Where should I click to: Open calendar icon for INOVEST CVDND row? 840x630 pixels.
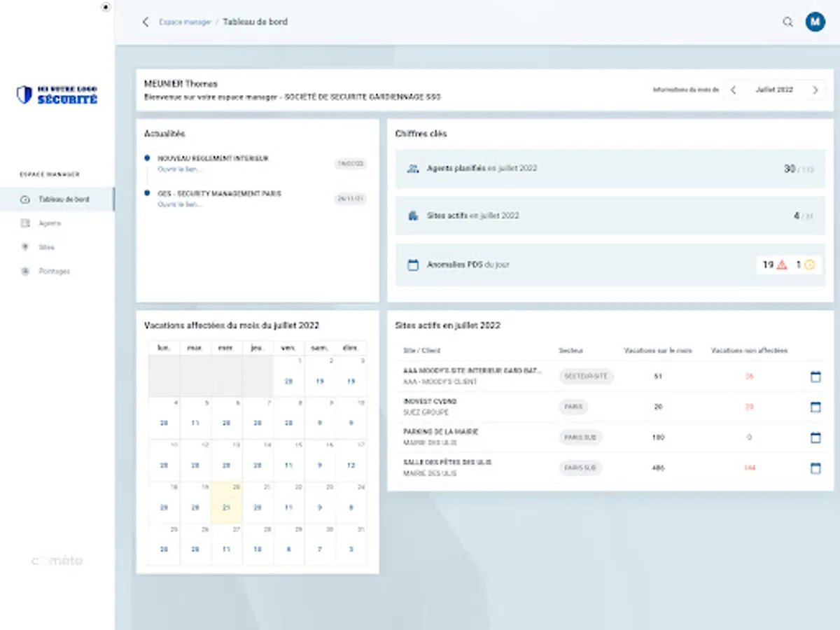(x=815, y=407)
